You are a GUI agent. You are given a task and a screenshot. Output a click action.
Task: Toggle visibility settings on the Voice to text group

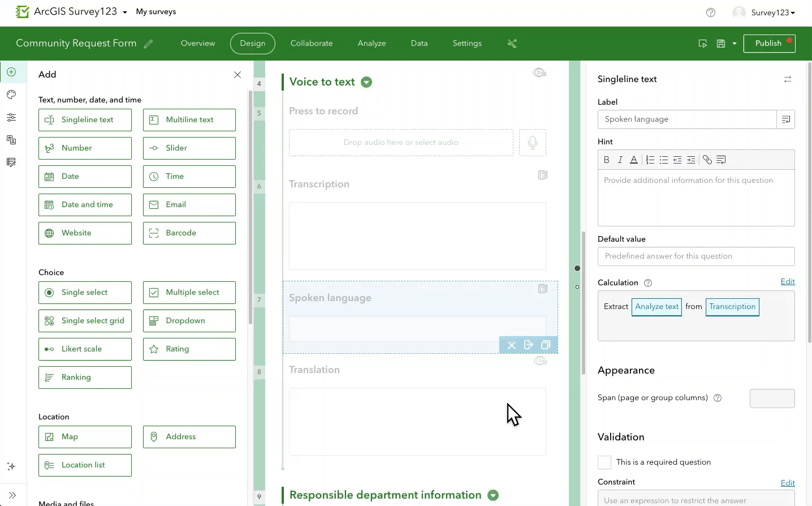(x=539, y=72)
